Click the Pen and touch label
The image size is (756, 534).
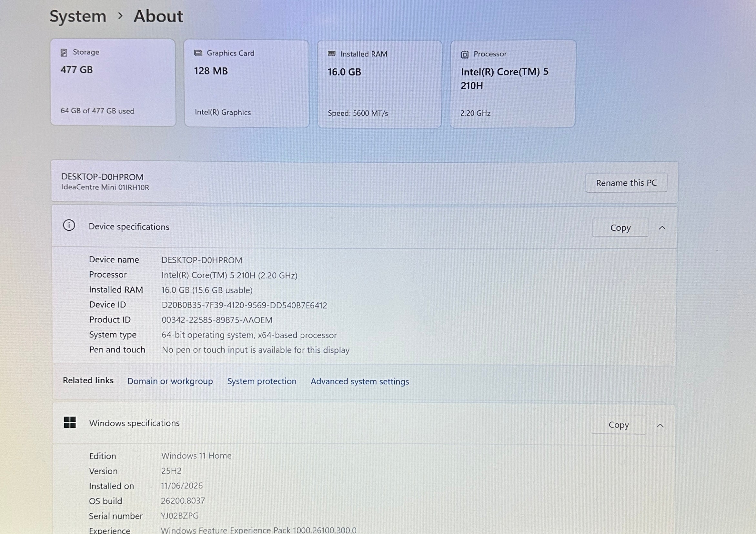pyautogui.click(x=117, y=349)
